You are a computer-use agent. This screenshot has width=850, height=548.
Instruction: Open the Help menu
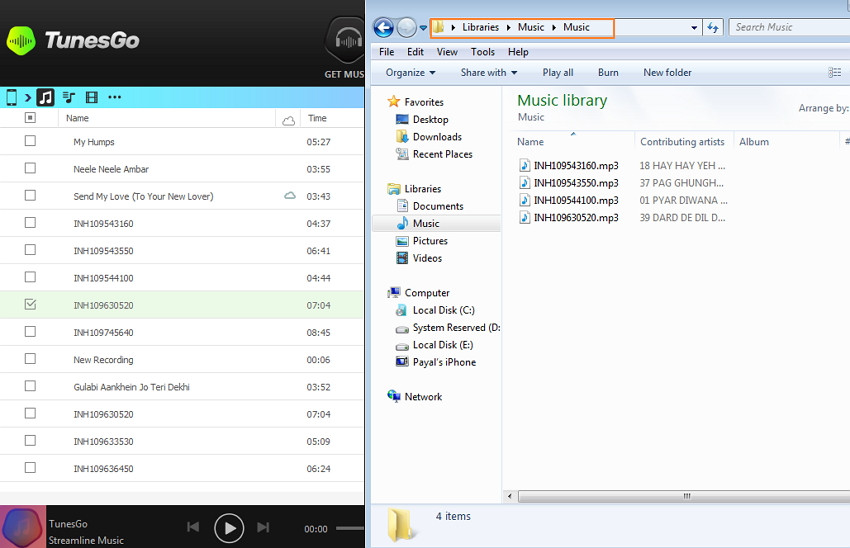518,52
